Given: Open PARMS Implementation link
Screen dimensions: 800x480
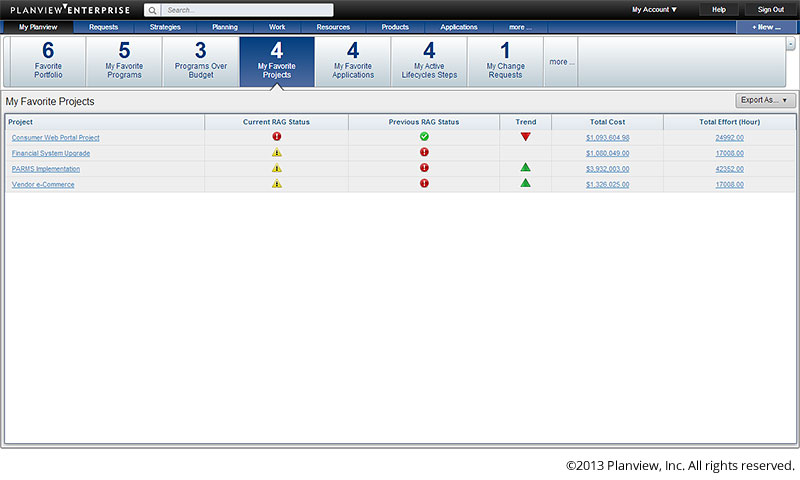Looking at the screenshot, I should coord(46,169).
